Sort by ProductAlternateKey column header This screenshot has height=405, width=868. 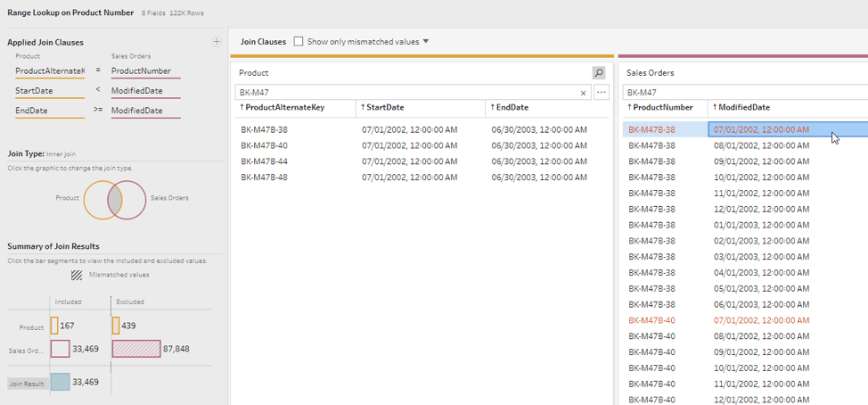click(x=285, y=108)
